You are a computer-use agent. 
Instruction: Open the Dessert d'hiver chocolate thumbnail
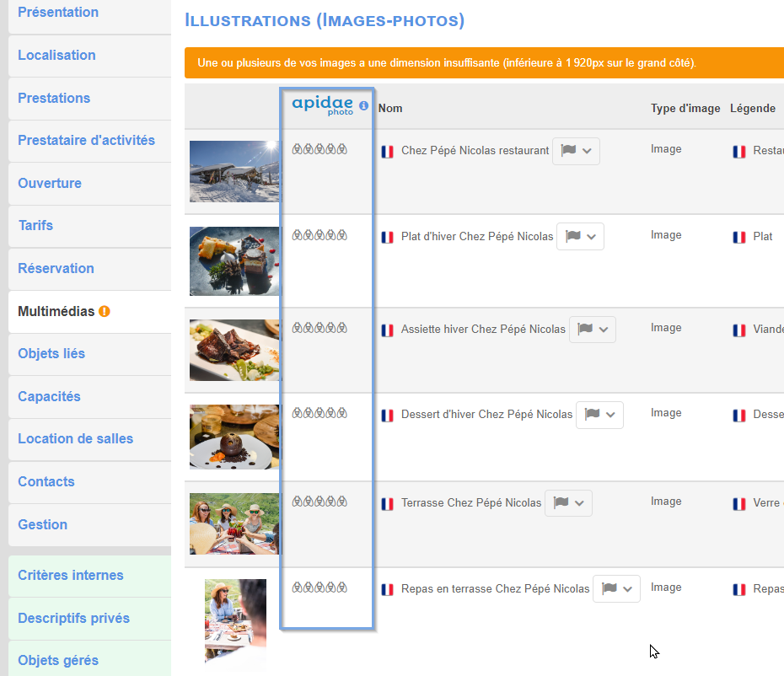click(x=234, y=437)
